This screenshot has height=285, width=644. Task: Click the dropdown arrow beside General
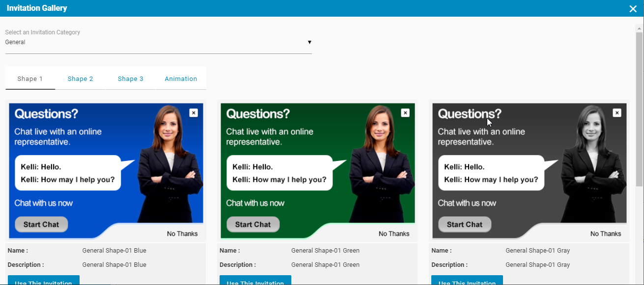click(x=309, y=42)
